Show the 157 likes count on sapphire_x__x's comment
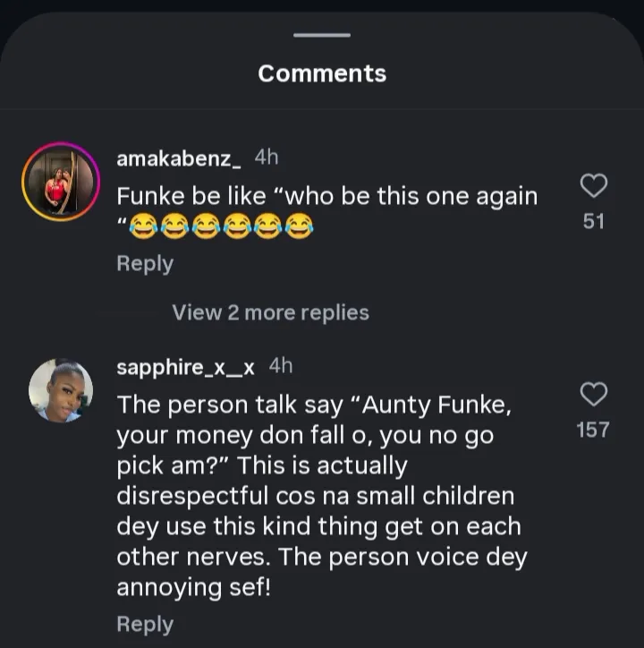The height and width of the screenshot is (648, 644). click(594, 430)
